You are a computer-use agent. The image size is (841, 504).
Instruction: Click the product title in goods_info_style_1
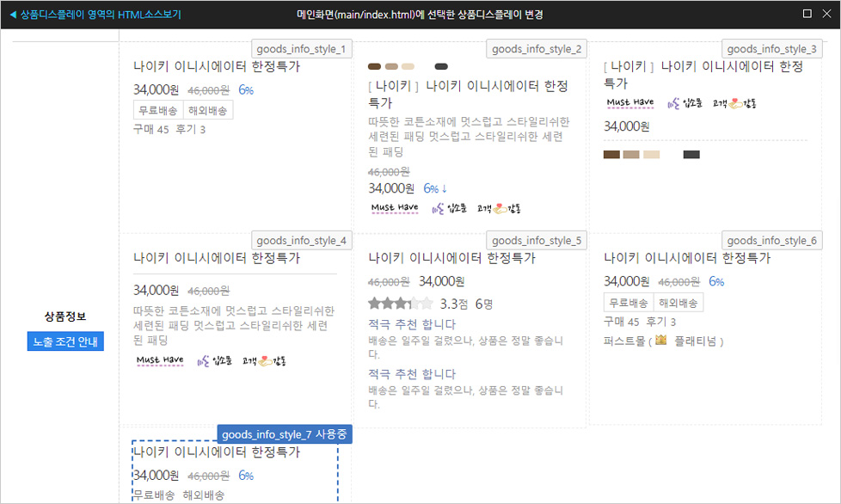217,66
